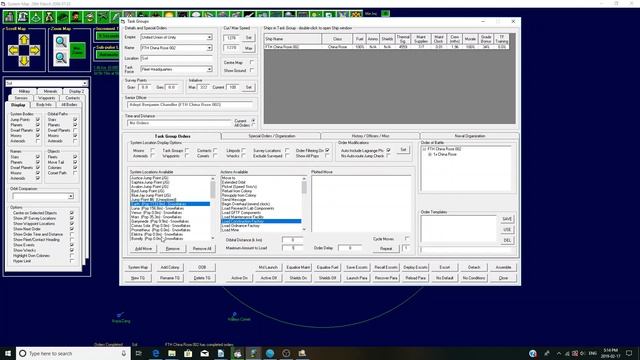The image size is (640, 360).
Task: Click the third icon in the main toolbar
Action: [x=36, y=17]
